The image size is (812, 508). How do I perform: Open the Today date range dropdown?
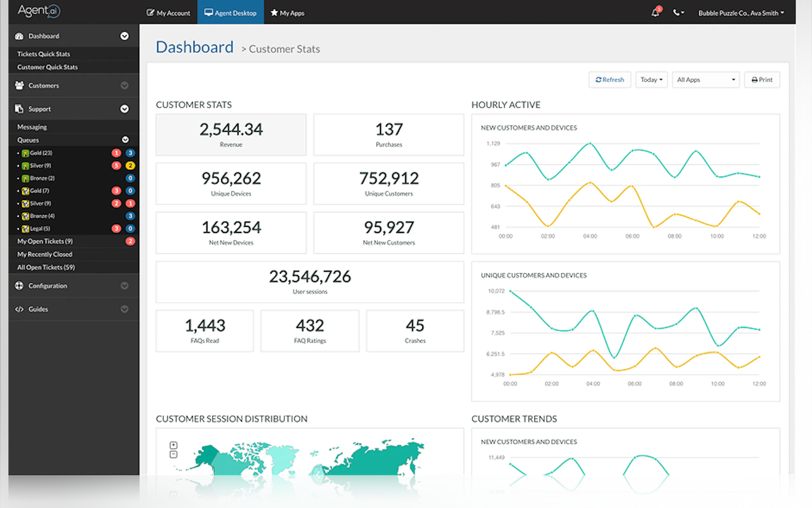coord(651,80)
